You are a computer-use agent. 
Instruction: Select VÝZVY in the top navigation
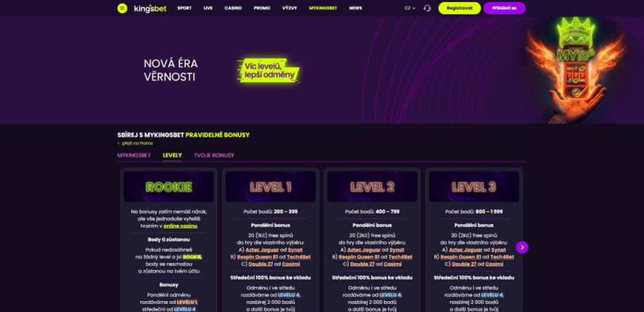(x=290, y=8)
